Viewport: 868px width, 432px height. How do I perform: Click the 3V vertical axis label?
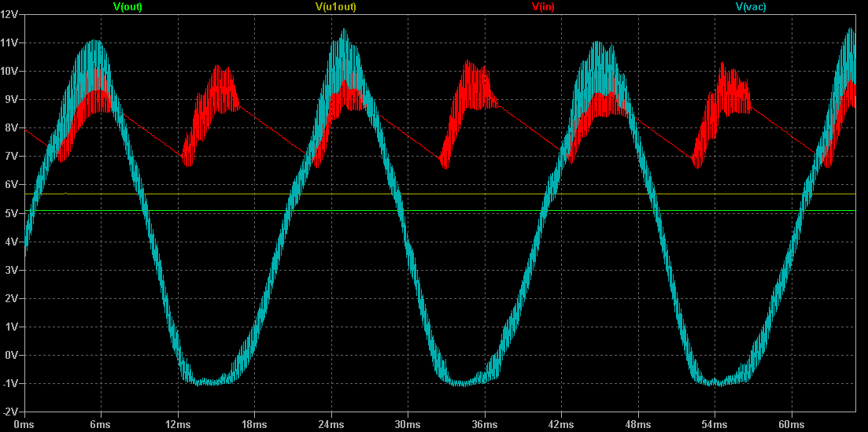point(13,270)
